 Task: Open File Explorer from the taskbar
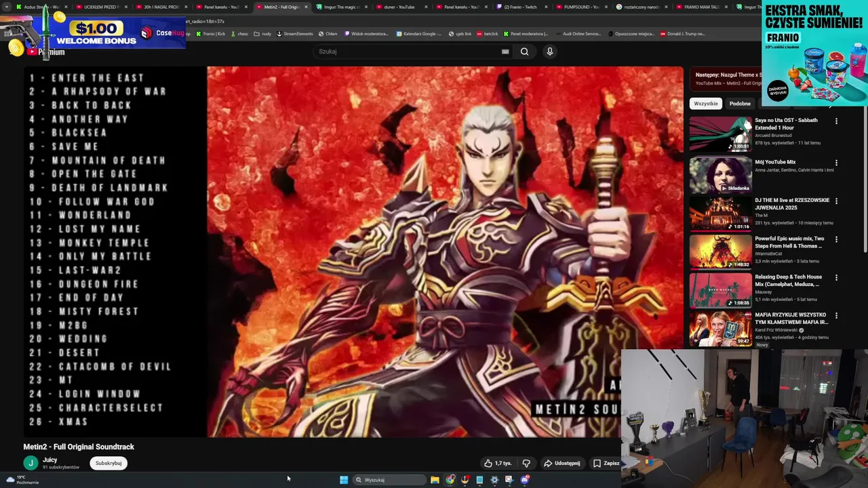[x=435, y=480]
